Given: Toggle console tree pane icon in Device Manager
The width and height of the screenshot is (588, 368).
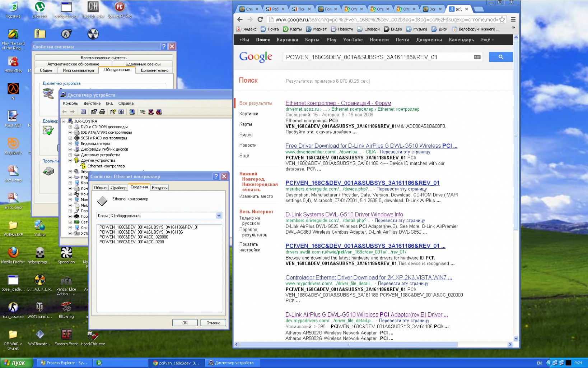Looking at the screenshot, I should 83,112.
